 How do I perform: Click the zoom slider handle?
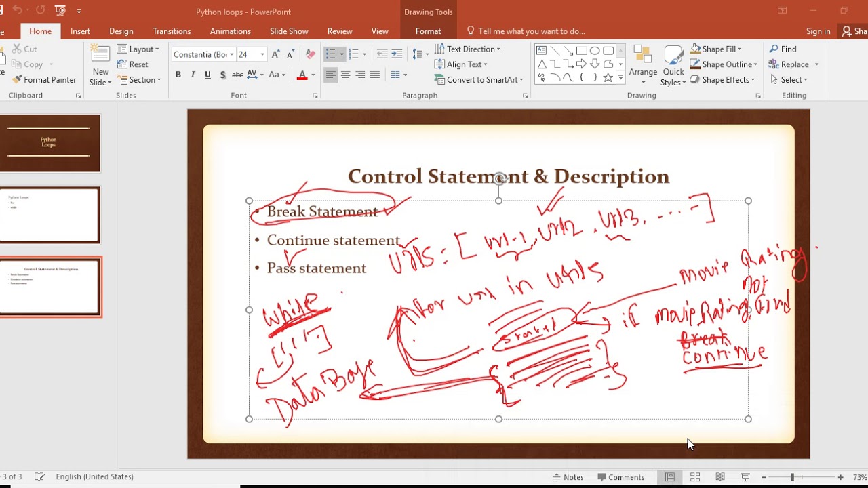click(x=792, y=477)
